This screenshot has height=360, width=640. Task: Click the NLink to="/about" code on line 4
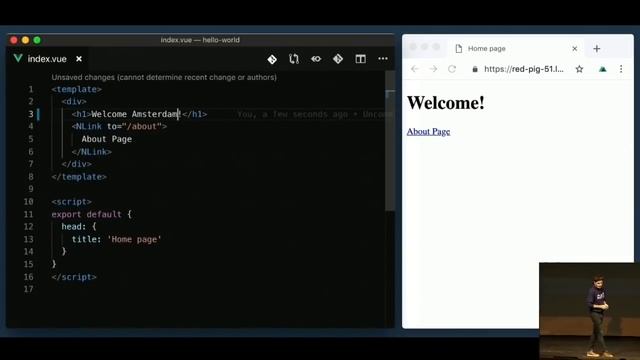119,127
